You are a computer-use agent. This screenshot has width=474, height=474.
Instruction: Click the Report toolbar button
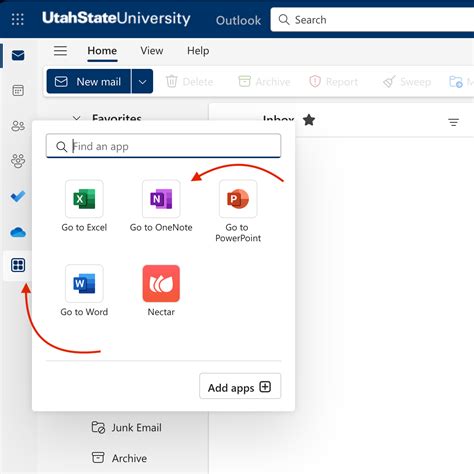pos(333,82)
